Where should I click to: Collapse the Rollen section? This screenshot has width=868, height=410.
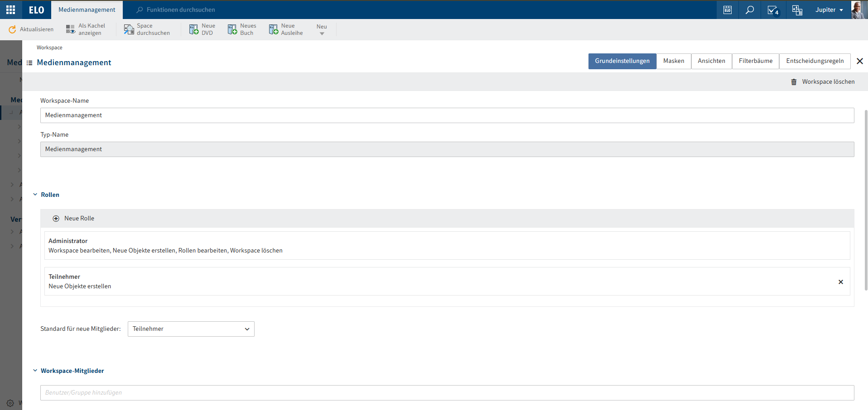[35, 195]
